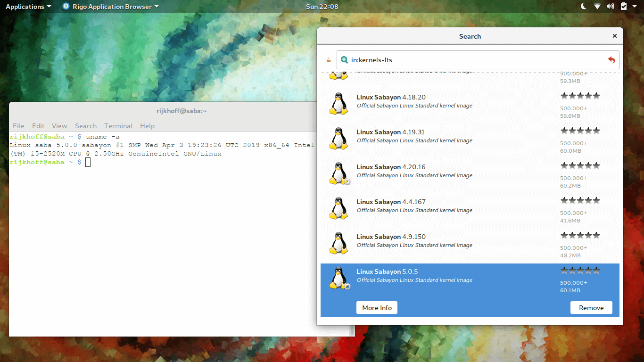Toggle the night mode moon icon
This screenshot has width=644, height=362.
click(x=583, y=6)
